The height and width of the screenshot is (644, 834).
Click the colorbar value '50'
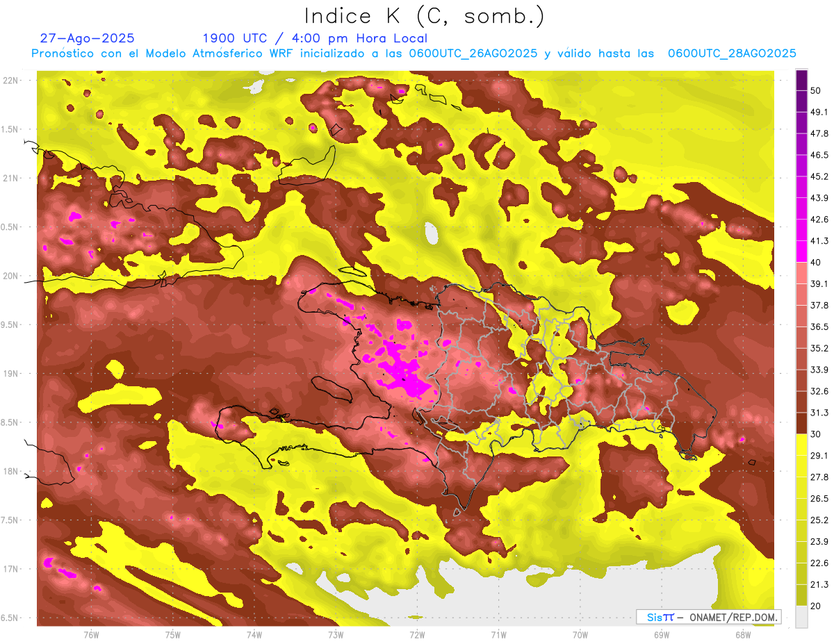[816, 90]
